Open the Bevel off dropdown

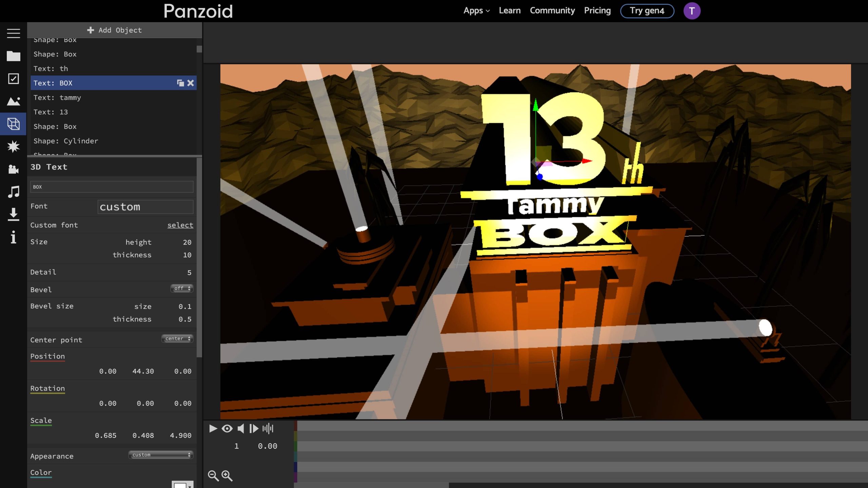(x=182, y=288)
